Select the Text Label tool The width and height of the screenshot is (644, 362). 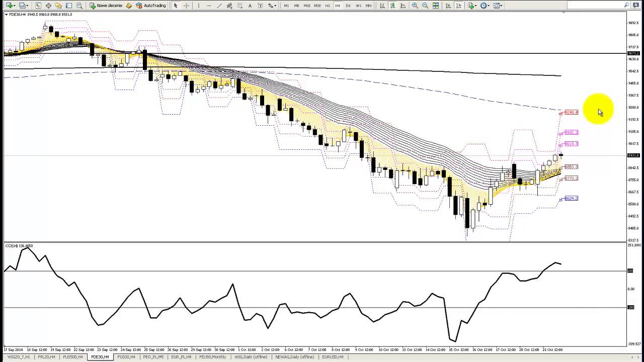(260, 6)
